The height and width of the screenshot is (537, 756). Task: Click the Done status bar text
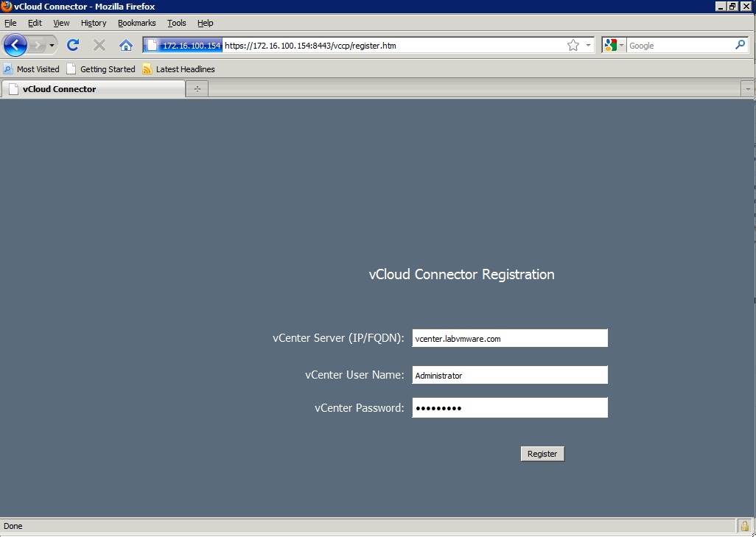tap(13, 526)
